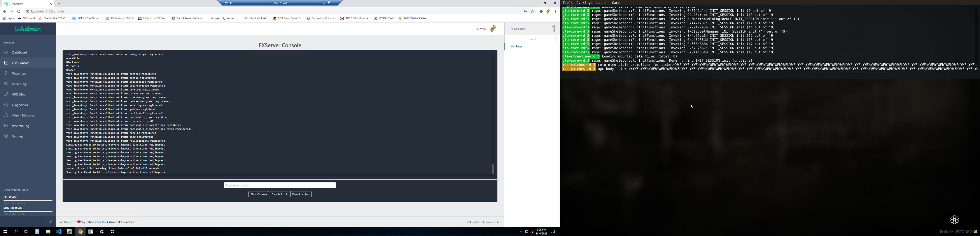This screenshot has height=236, width=980.
Task: Click the Clear Console button
Action: pos(258,194)
